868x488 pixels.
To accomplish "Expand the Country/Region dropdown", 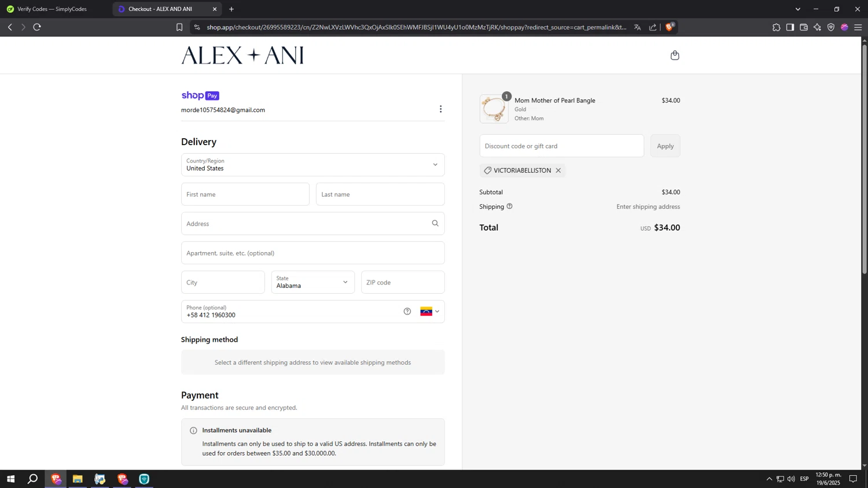I will [313, 165].
